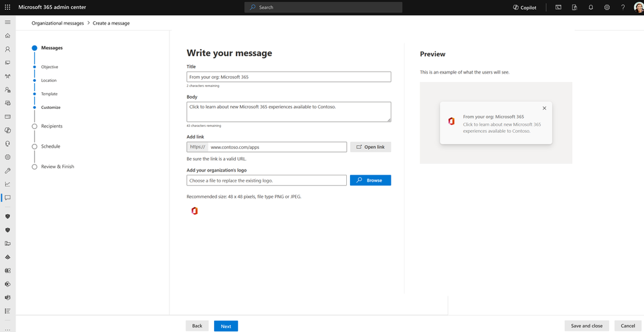Click Create a message breadcrumb

click(x=111, y=23)
